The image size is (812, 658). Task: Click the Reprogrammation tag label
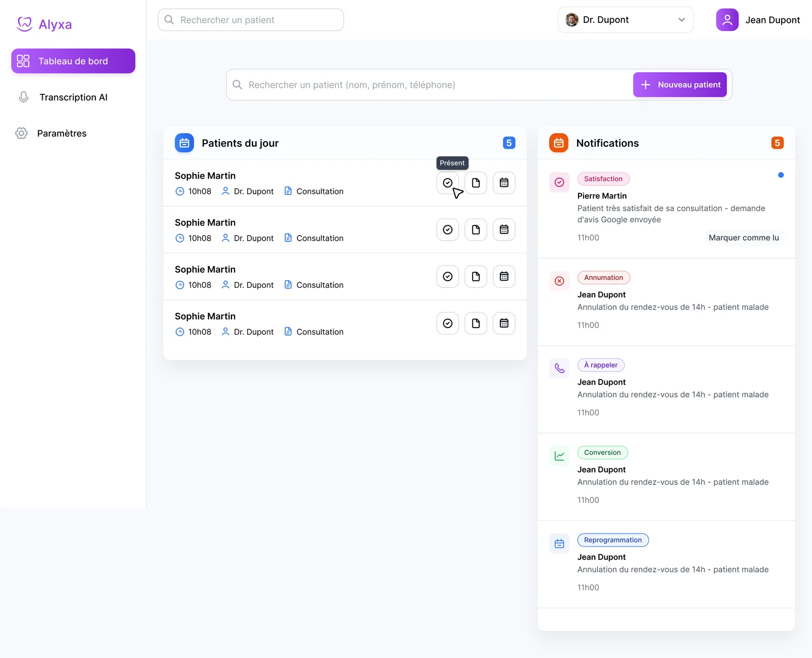pyautogui.click(x=613, y=540)
